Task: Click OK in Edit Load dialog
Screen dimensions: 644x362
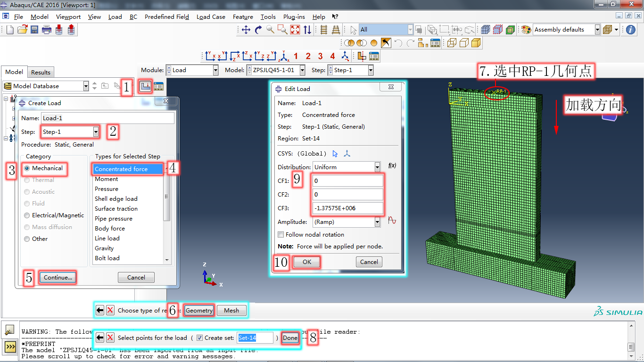Action: click(x=307, y=262)
